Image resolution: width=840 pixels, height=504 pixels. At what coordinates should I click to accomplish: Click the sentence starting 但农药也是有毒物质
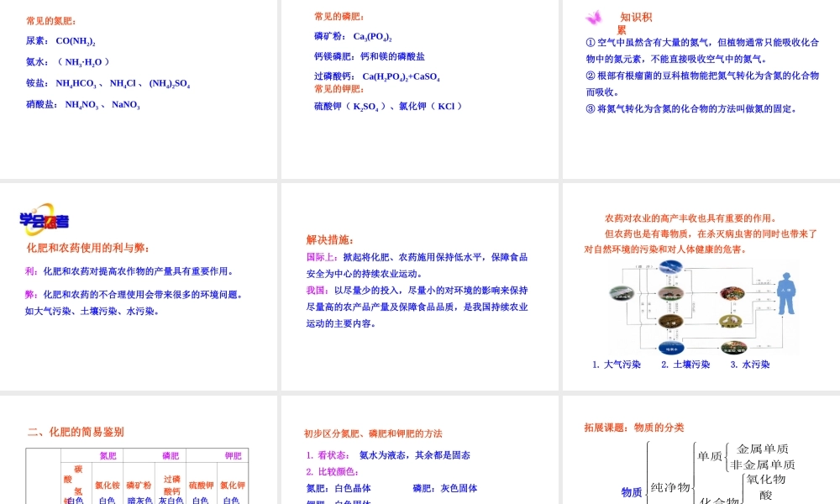pos(701,242)
